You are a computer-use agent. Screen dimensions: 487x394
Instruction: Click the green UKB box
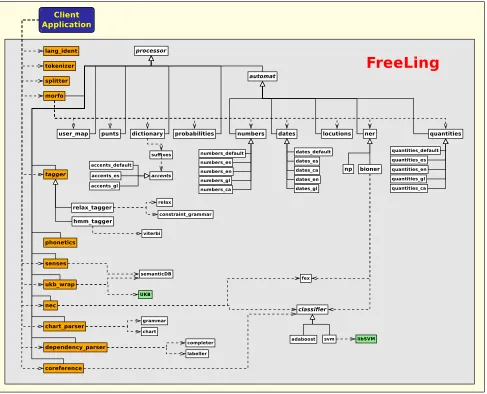[x=145, y=294]
